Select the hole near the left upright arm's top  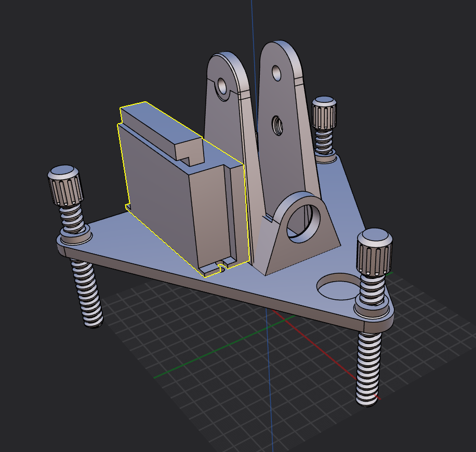pyautogui.click(x=222, y=86)
